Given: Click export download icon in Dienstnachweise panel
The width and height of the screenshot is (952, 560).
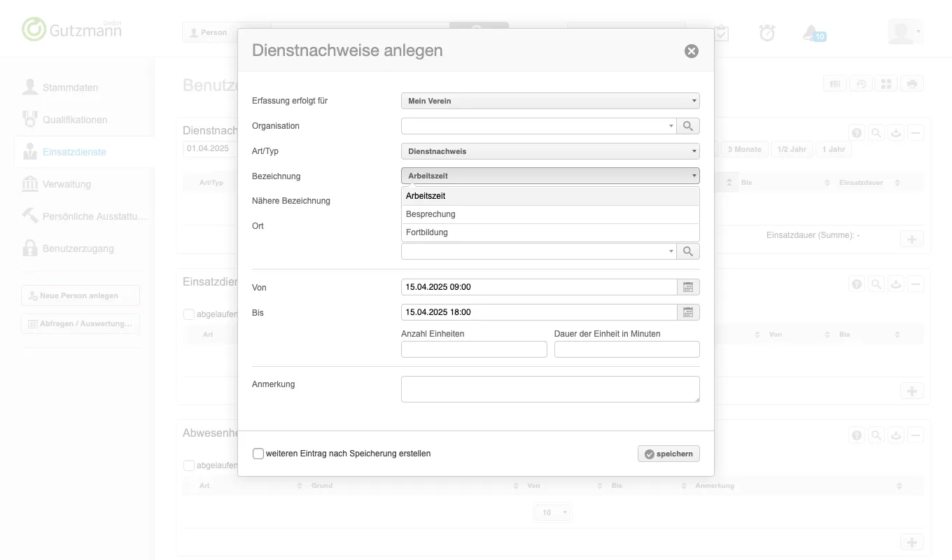Looking at the screenshot, I should [896, 132].
